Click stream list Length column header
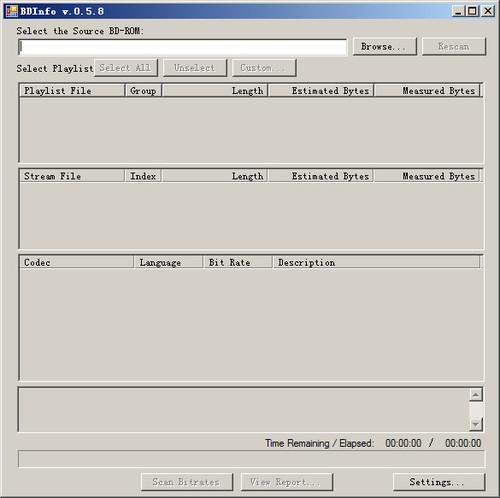The height and width of the screenshot is (498, 500). click(x=214, y=176)
